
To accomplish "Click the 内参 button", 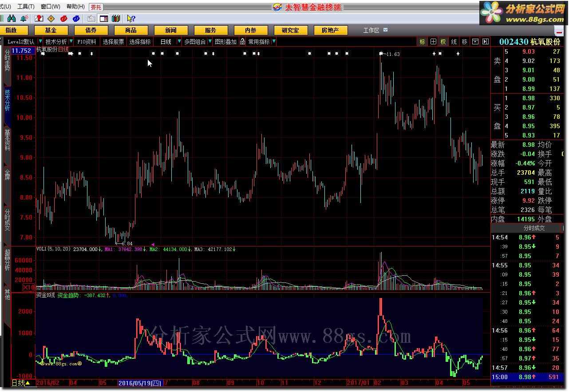I will point(251,30).
